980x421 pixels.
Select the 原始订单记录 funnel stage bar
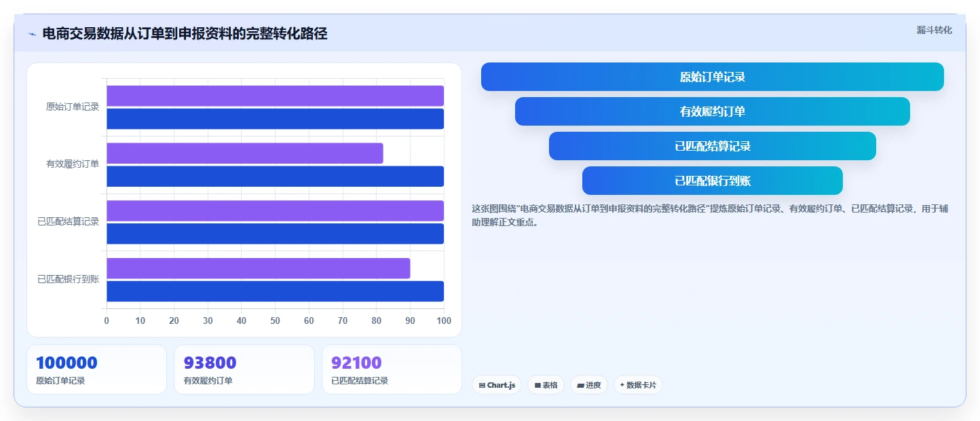[713, 77]
